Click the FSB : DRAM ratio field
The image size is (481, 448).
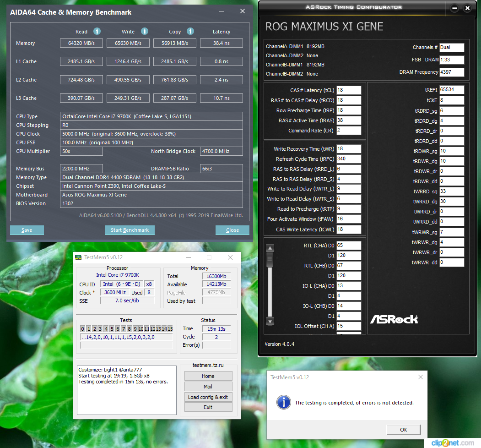point(452,60)
